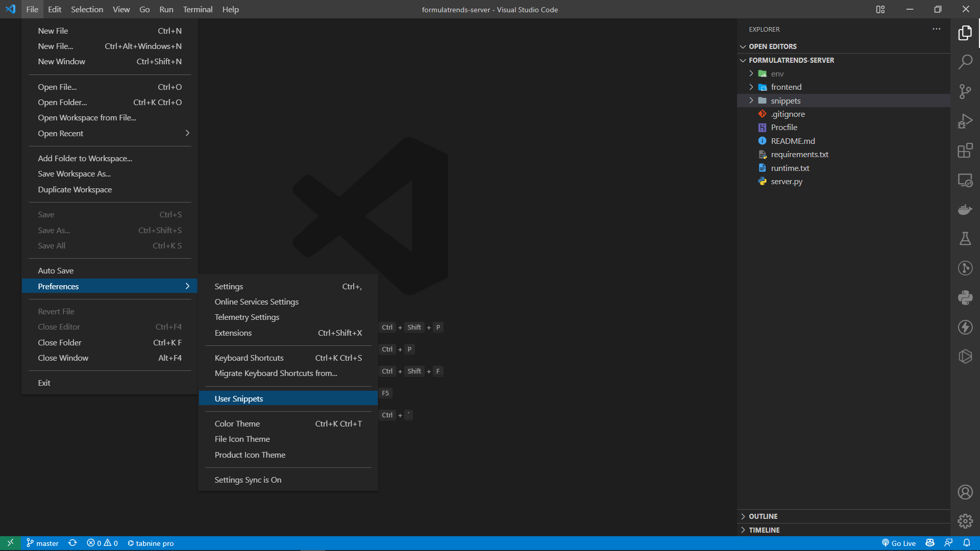Expand the OUTLINE section

(763, 516)
